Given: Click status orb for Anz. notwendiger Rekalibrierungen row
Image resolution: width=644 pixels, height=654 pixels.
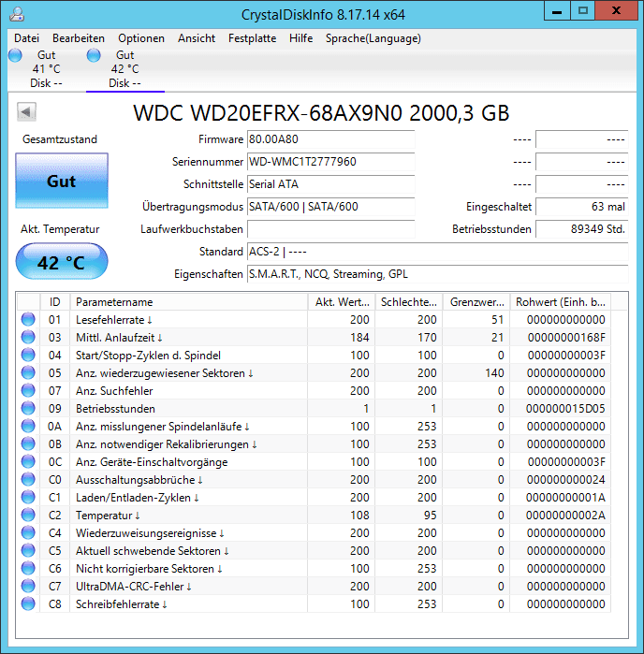Looking at the screenshot, I should [x=28, y=443].
